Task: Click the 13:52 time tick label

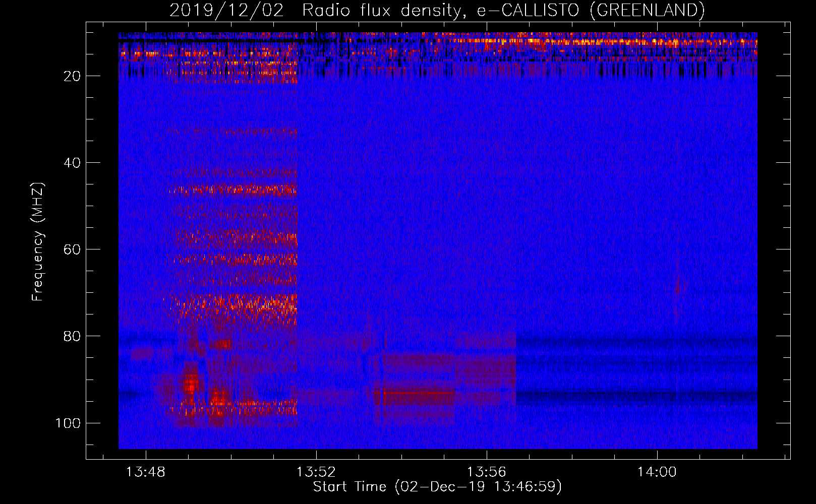Action: 316,472
